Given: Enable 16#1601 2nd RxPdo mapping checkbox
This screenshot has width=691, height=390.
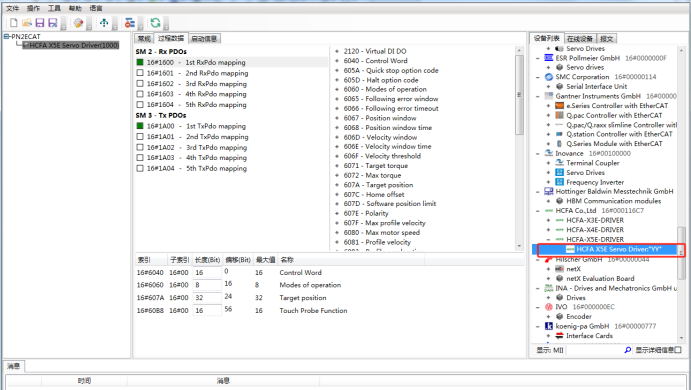Looking at the screenshot, I should (x=140, y=73).
